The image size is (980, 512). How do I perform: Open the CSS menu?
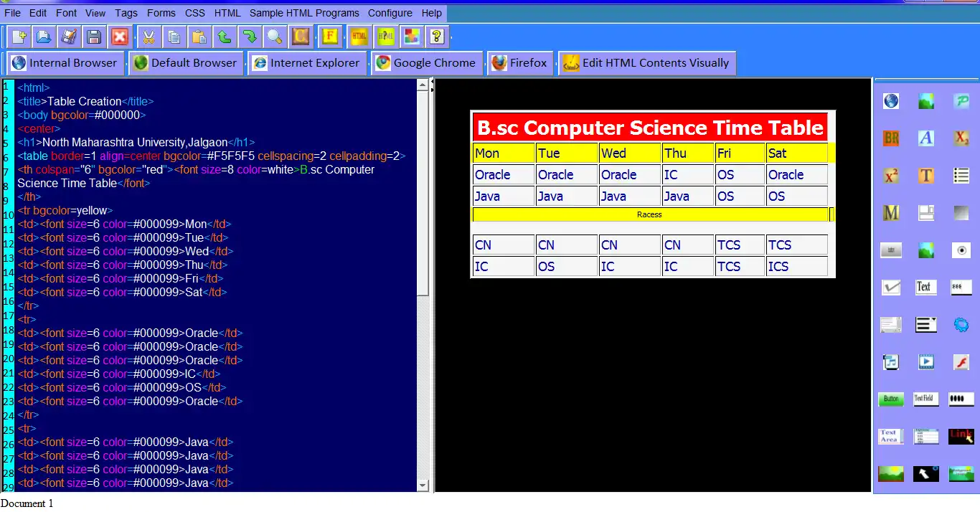(194, 13)
